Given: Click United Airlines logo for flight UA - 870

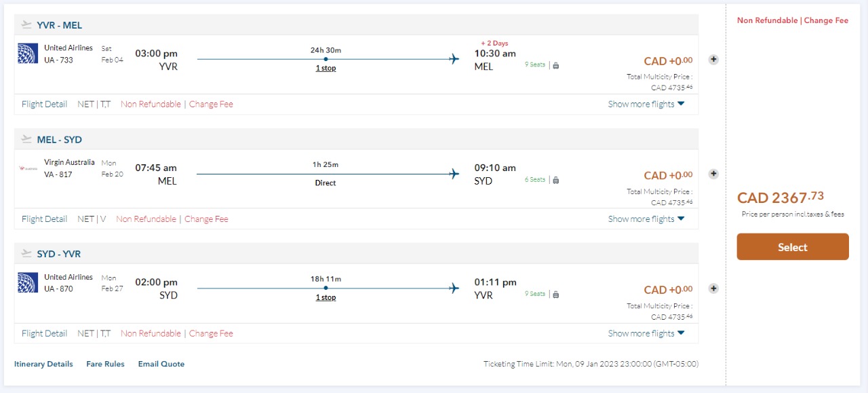Looking at the screenshot, I should [28, 282].
